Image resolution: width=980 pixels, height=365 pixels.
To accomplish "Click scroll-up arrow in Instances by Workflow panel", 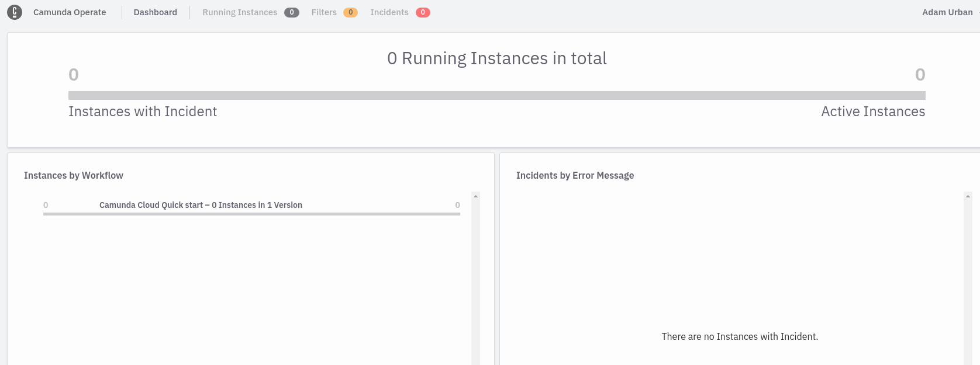I will (475, 196).
